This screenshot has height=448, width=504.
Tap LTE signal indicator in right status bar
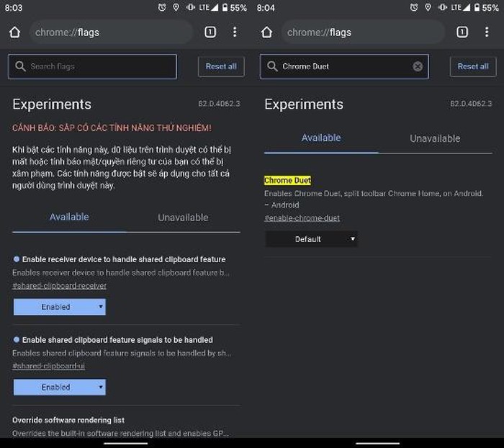pos(461,7)
